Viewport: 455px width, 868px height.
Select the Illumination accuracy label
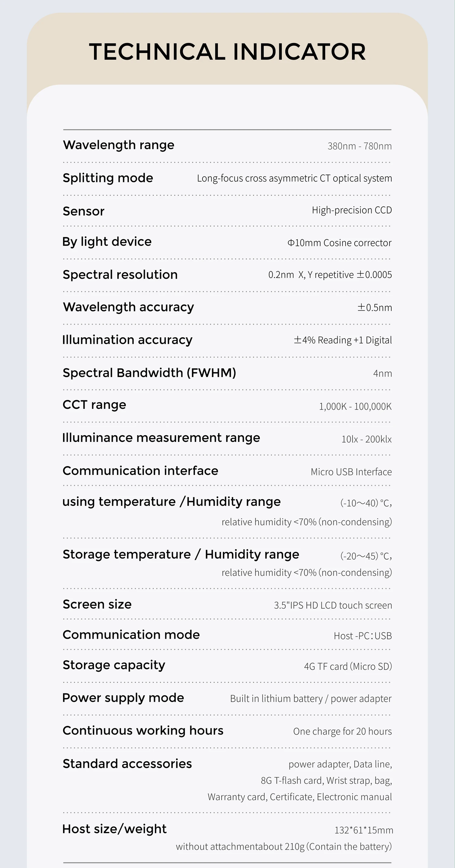(127, 340)
